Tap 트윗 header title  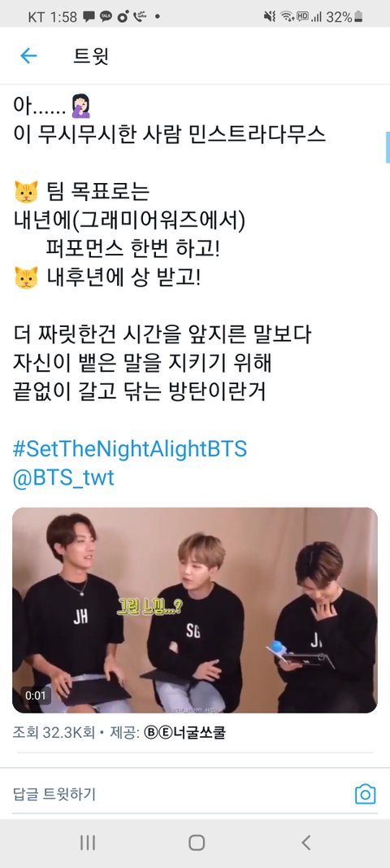coord(91,56)
